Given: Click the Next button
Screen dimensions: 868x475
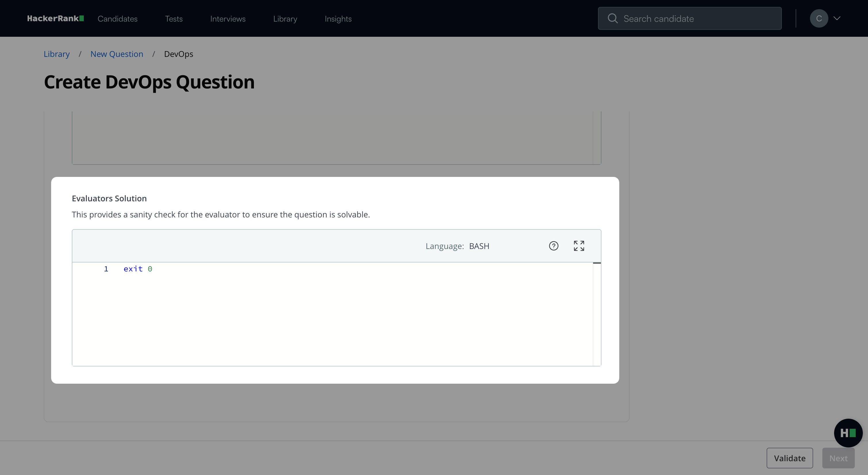Looking at the screenshot, I should [838, 458].
